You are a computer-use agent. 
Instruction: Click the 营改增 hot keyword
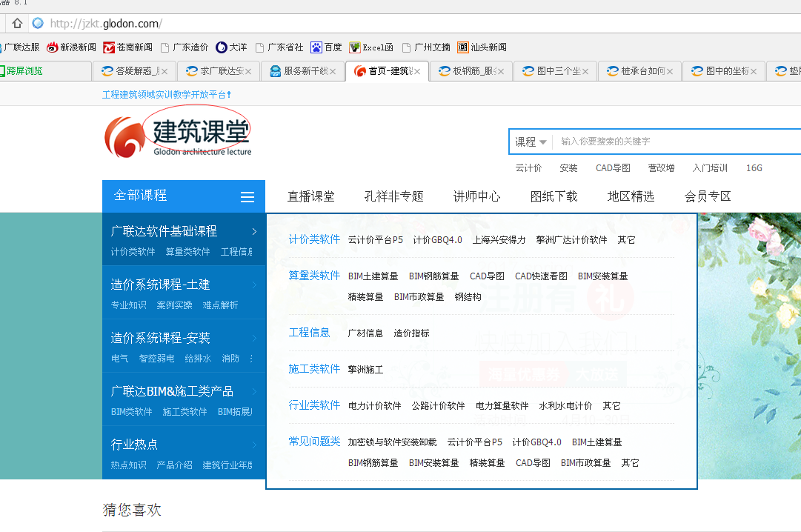[661, 168]
